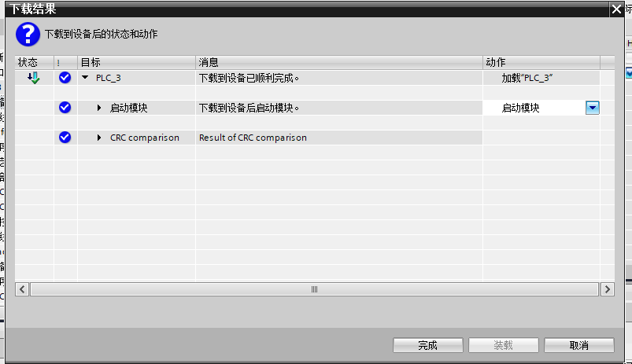
Task: Click the blue checkmark beside CRC comparison
Action: click(x=65, y=138)
